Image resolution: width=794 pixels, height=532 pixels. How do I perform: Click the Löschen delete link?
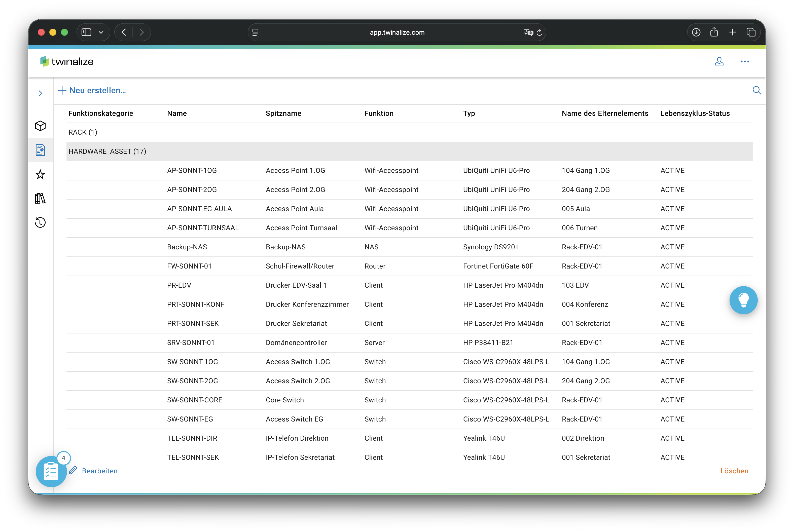(734, 471)
